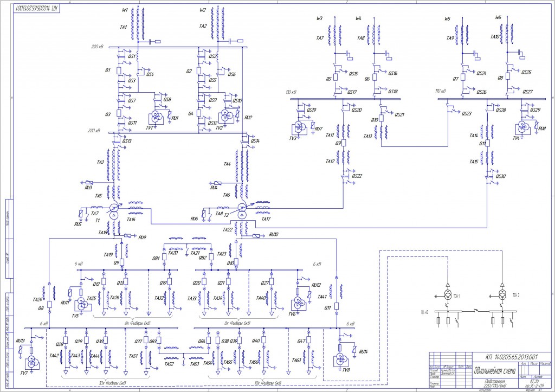The image size is (555, 392).
Task: Click the RU1 surge arrester symbol
Action: click(170, 114)
